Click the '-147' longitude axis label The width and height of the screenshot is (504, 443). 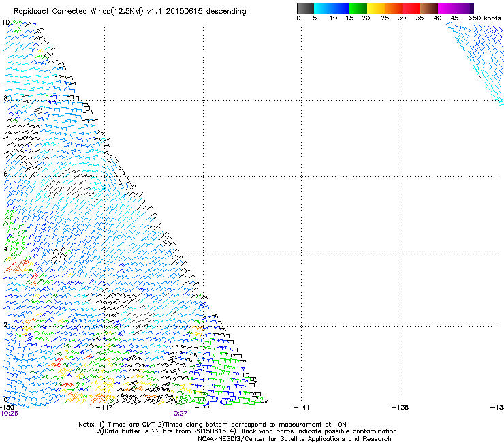104,408
